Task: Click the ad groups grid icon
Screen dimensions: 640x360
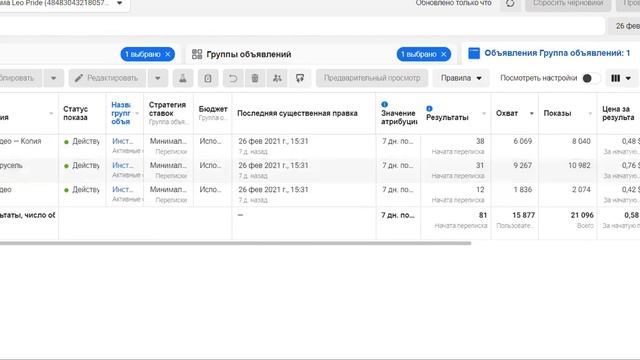Action: tap(197, 54)
